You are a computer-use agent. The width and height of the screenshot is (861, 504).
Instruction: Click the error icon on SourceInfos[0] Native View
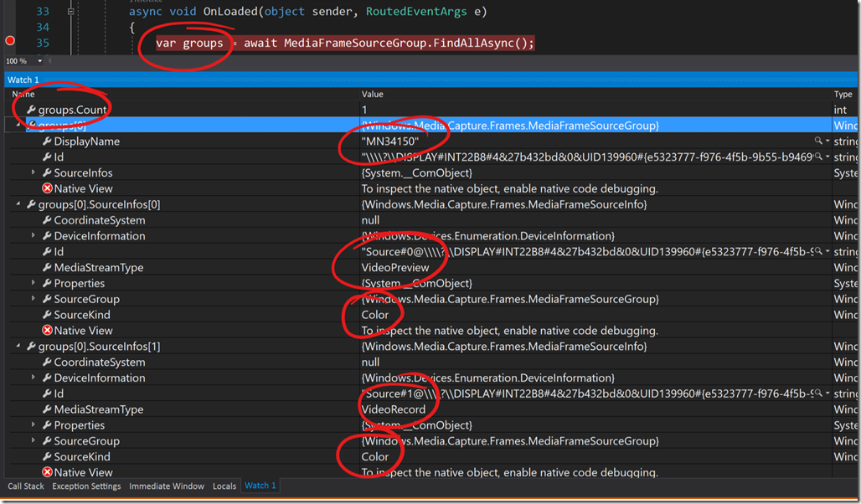tap(47, 330)
